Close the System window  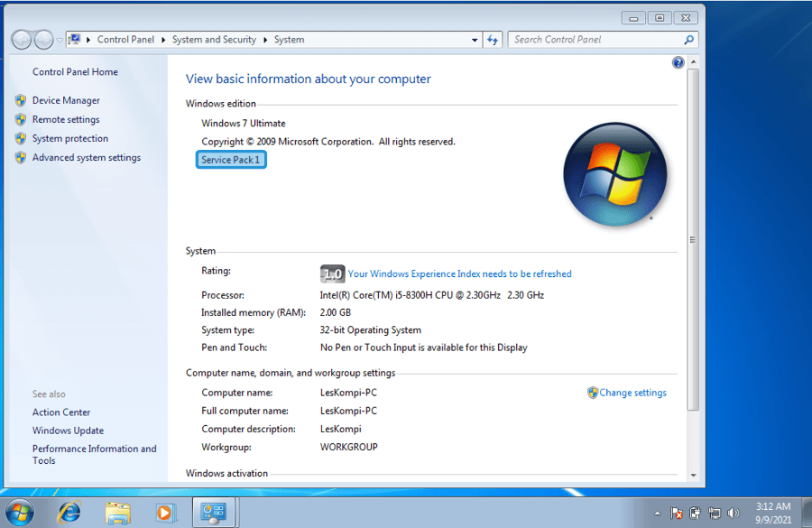click(x=686, y=18)
